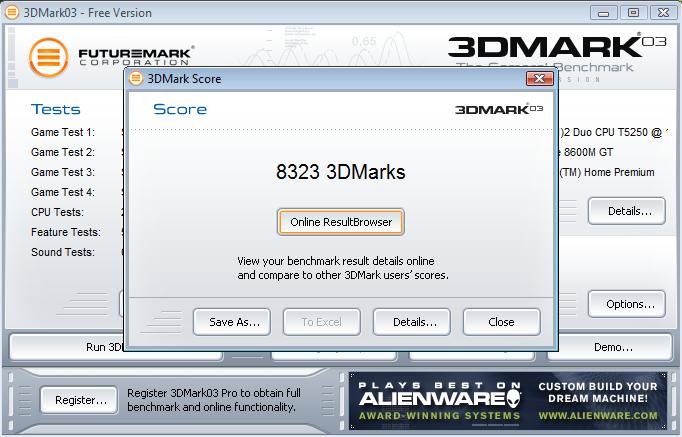Open the Online ResultBrowser

(x=341, y=222)
